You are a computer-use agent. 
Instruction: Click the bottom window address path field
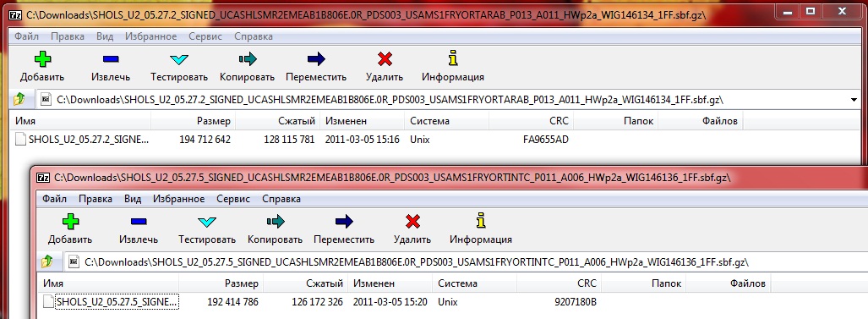465,261
